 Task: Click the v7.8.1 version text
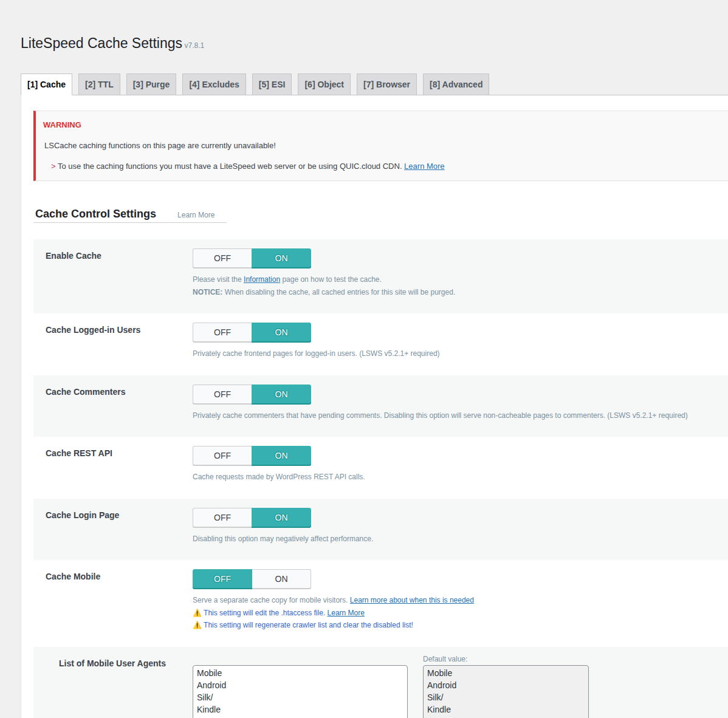(x=194, y=46)
